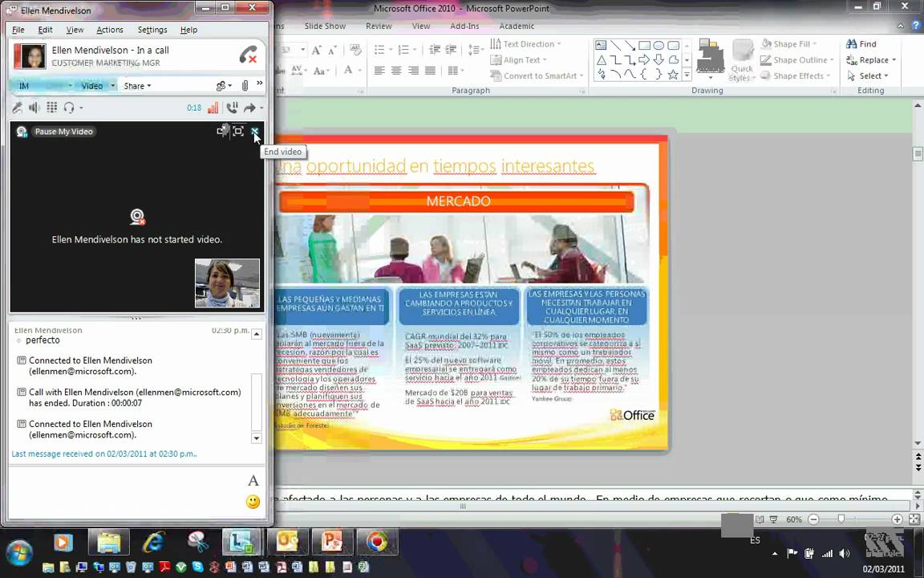The image size is (924, 578).
Task: Click Find in the Editing group
Action: [x=861, y=44]
